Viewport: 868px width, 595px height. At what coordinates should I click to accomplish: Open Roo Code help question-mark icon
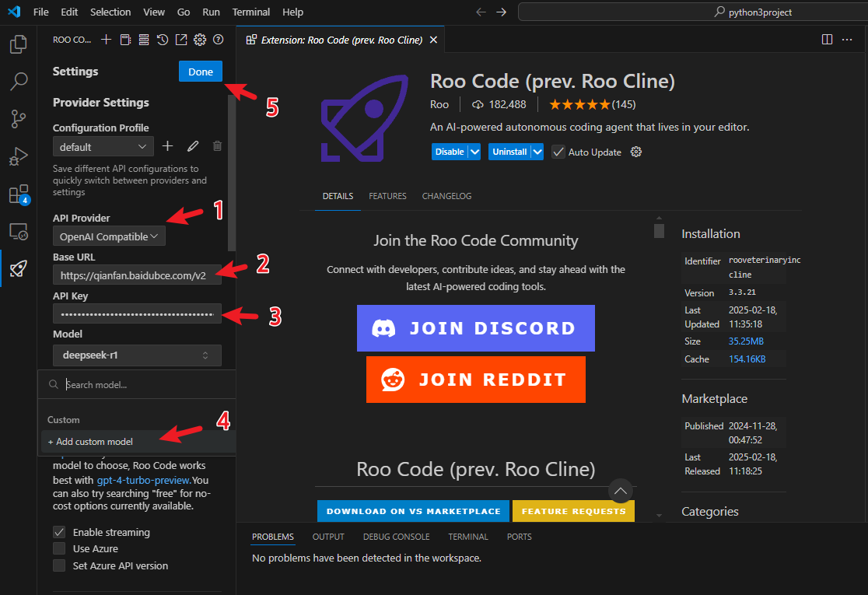click(x=218, y=40)
